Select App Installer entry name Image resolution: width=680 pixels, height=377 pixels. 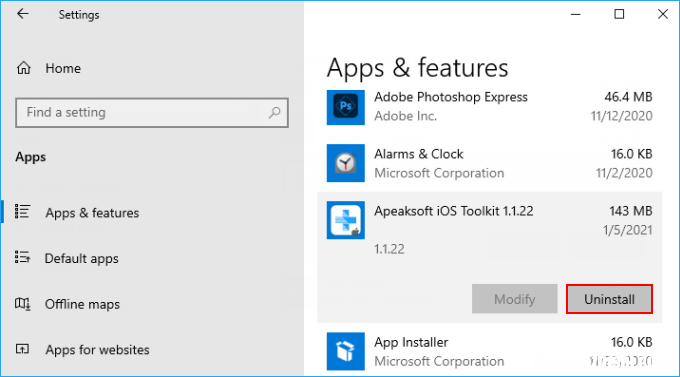(x=411, y=343)
